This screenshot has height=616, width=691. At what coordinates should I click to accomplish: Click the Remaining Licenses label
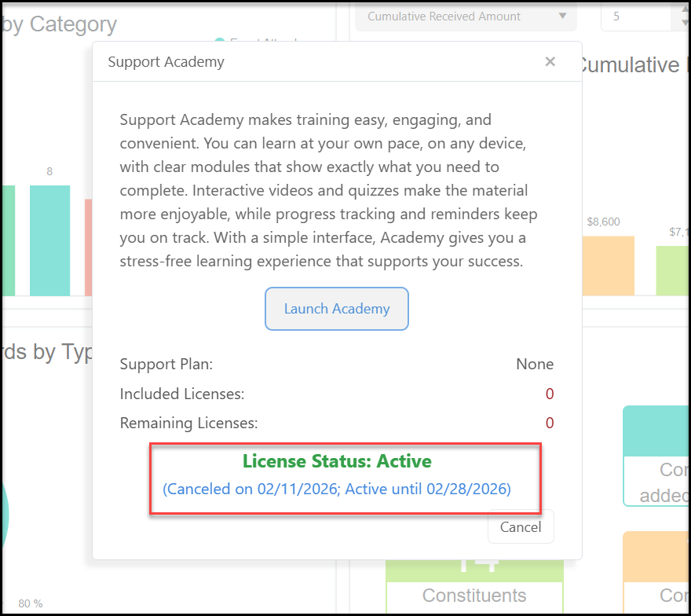pos(188,423)
